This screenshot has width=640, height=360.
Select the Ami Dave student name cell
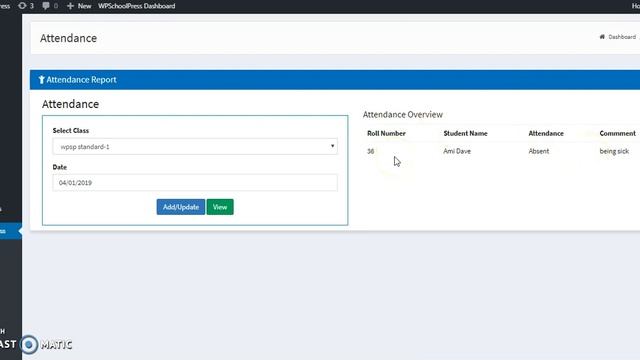click(457, 151)
